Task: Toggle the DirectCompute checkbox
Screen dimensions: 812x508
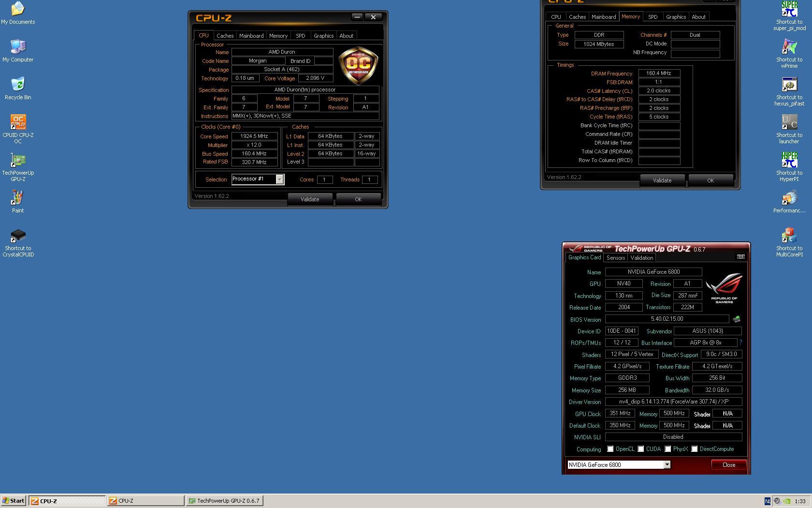Action: click(x=695, y=449)
